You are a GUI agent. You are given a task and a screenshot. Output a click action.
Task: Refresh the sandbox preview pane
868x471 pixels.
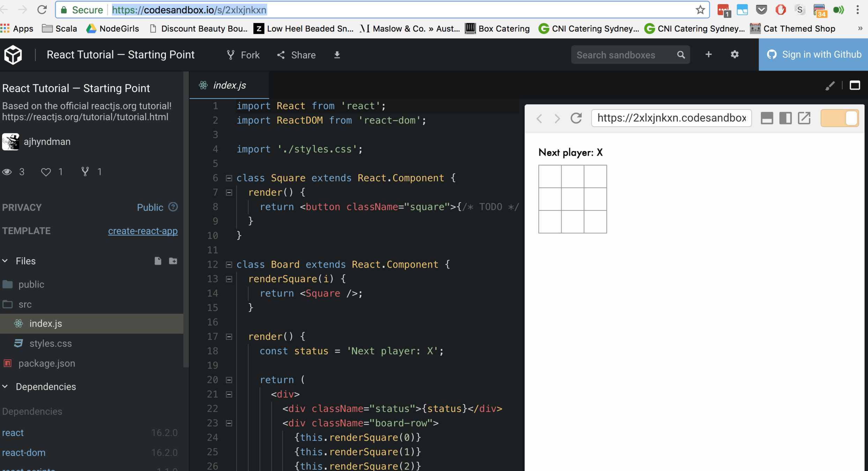coord(576,118)
